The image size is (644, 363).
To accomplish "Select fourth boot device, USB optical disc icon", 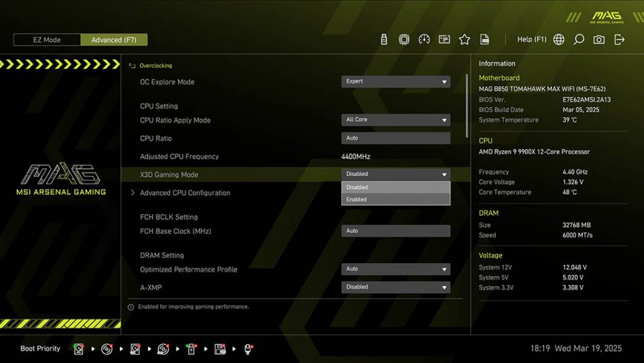I will (163, 349).
